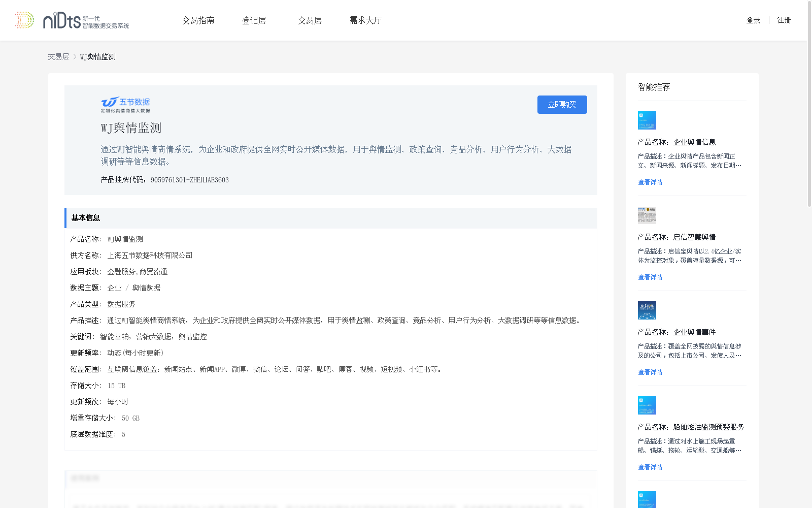Screen dimensions: 812x508
Task: View details of 启信智慧舆情
Action: tap(650, 277)
